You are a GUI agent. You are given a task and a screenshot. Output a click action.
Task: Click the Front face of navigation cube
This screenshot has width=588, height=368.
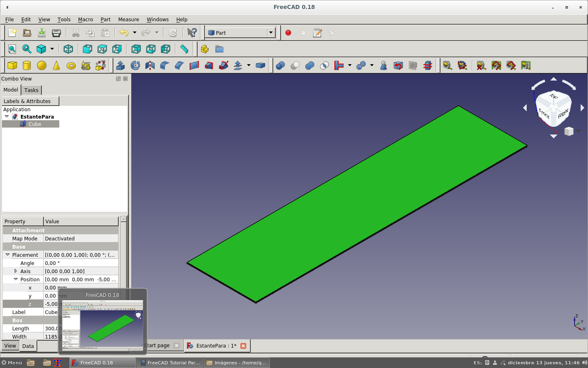pos(544,113)
